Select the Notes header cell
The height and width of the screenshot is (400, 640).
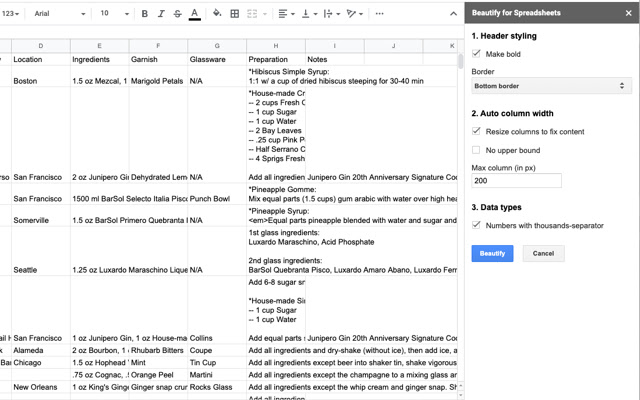pyautogui.click(x=335, y=59)
